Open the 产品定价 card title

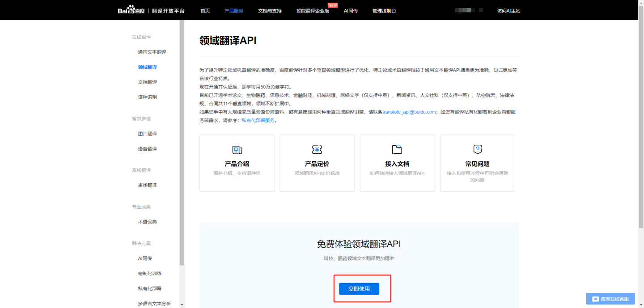(317, 164)
